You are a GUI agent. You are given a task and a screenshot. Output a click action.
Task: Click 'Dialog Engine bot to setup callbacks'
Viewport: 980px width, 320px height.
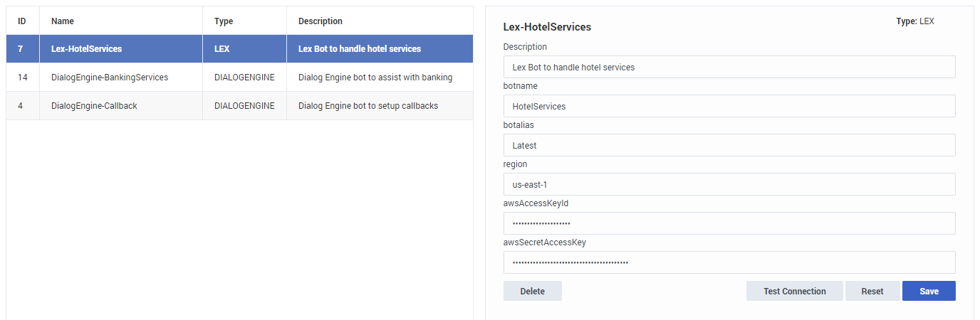click(368, 105)
